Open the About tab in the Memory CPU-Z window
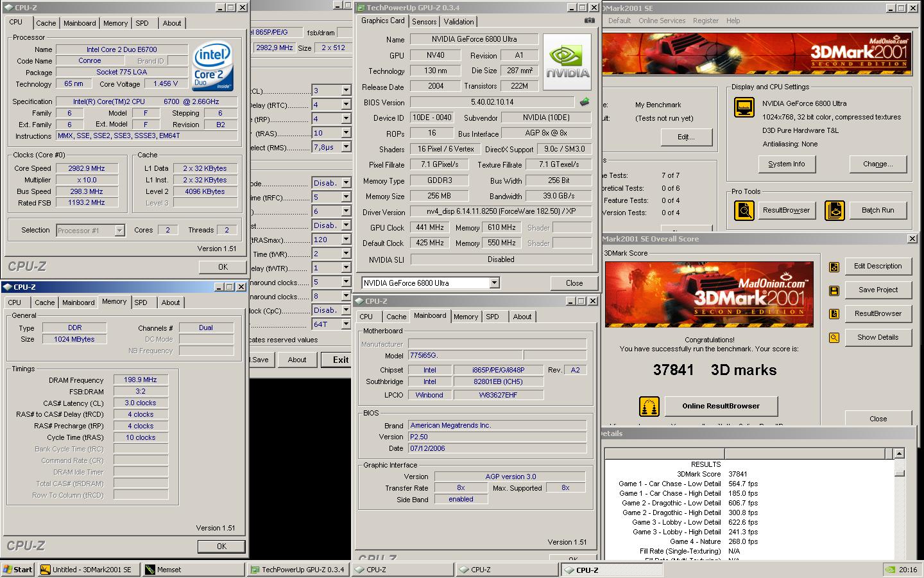The image size is (924, 578). pyautogui.click(x=171, y=302)
